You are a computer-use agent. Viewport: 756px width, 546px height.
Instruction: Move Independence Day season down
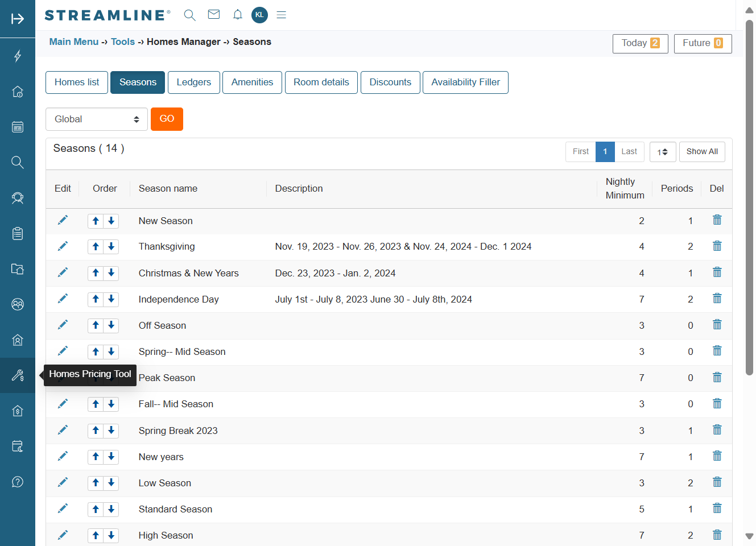[x=111, y=299]
